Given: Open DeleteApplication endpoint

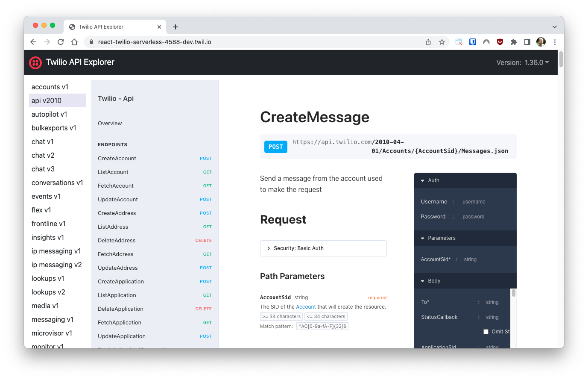Looking at the screenshot, I should 155,309.
